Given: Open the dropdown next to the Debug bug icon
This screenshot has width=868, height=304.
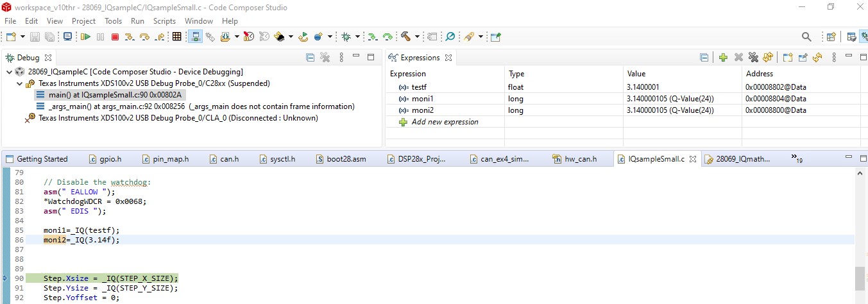Looking at the screenshot, I should [357, 37].
